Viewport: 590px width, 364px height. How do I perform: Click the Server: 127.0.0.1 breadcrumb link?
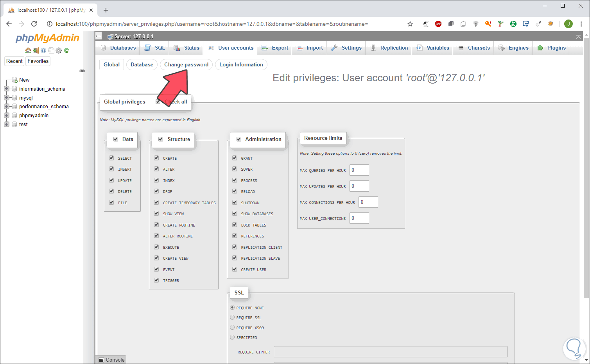[x=134, y=37]
